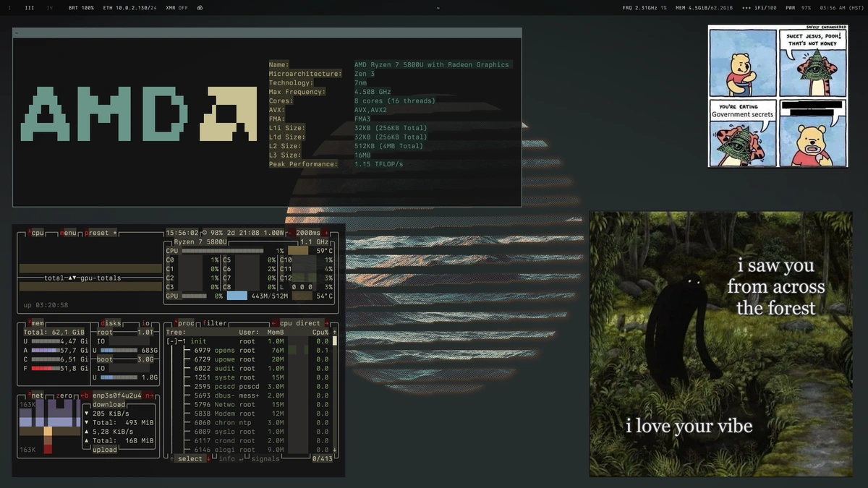This screenshot has width=868, height=488.
Task: Open the process filter field
Action: click(x=214, y=323)
